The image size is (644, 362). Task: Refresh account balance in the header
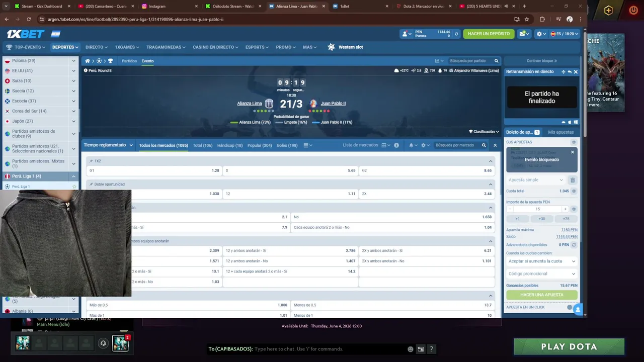(456, 34)
